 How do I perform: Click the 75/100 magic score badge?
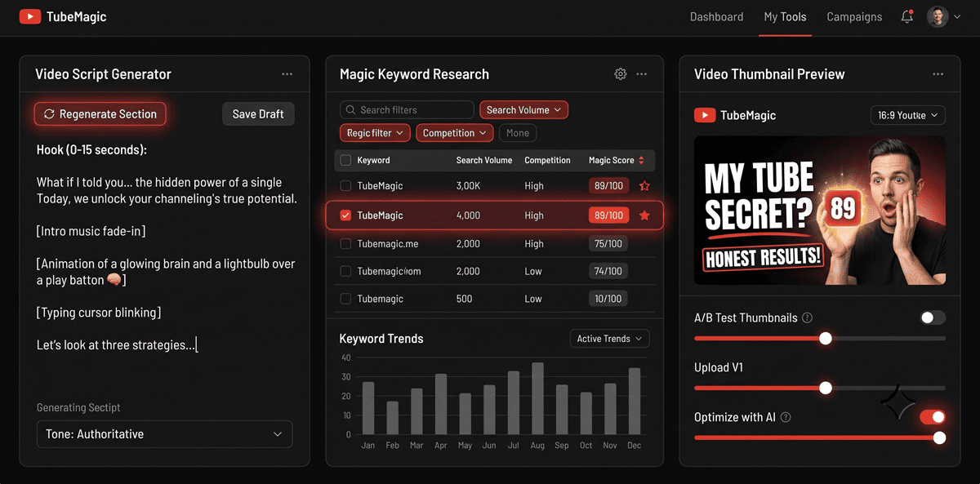coord(608,244)
